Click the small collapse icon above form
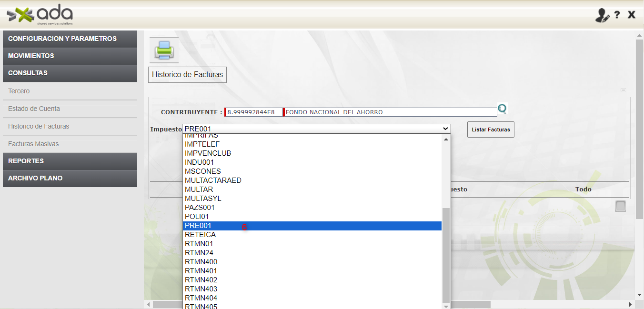The height and width of the screenshot is (309, 644). click(x=623, y=90)
